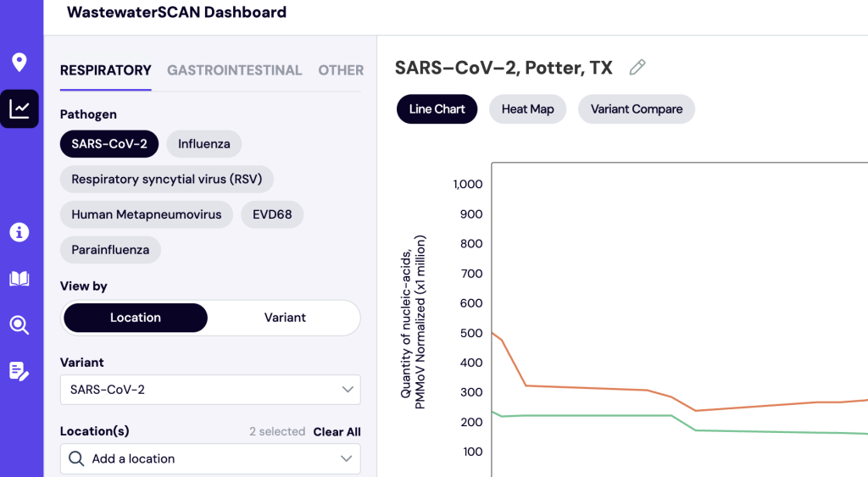Image resolution: width=868 pixels, height=477 pixels.
Task: Click the Pathogen section label
Action: pyautogui.click(x=88, y=114)
